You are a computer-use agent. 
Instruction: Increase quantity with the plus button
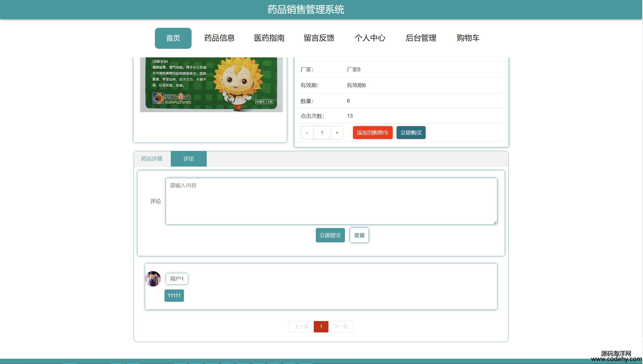(337, 133)
